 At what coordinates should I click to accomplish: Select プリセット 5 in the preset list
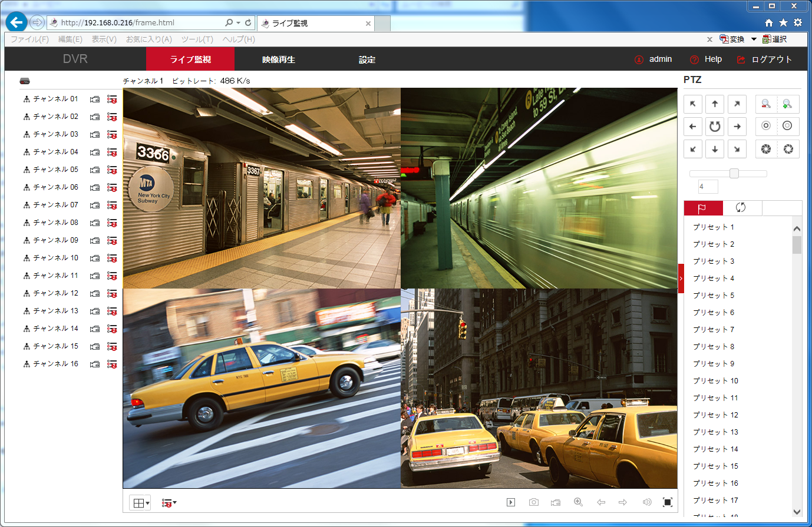(x=714, y=296)
